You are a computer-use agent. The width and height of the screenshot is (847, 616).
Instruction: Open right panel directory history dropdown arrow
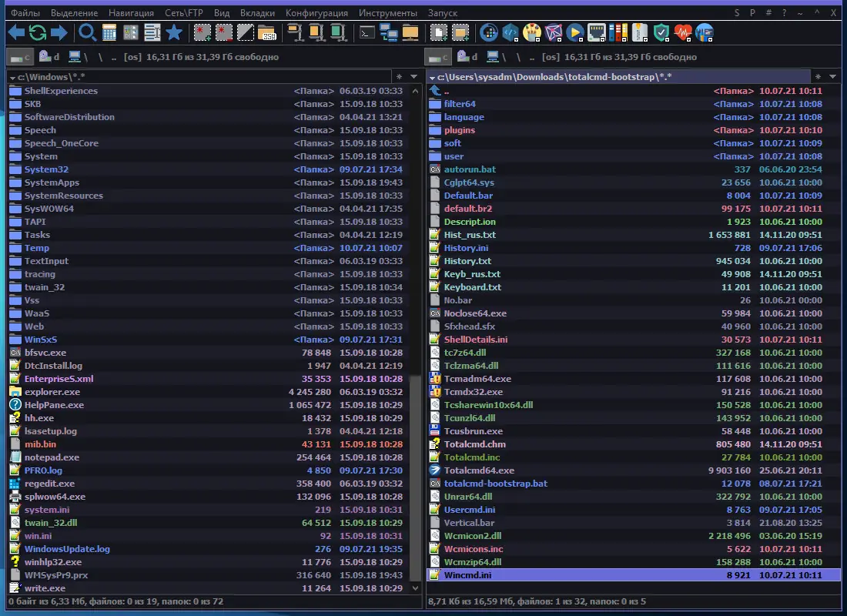pos(833,77)
